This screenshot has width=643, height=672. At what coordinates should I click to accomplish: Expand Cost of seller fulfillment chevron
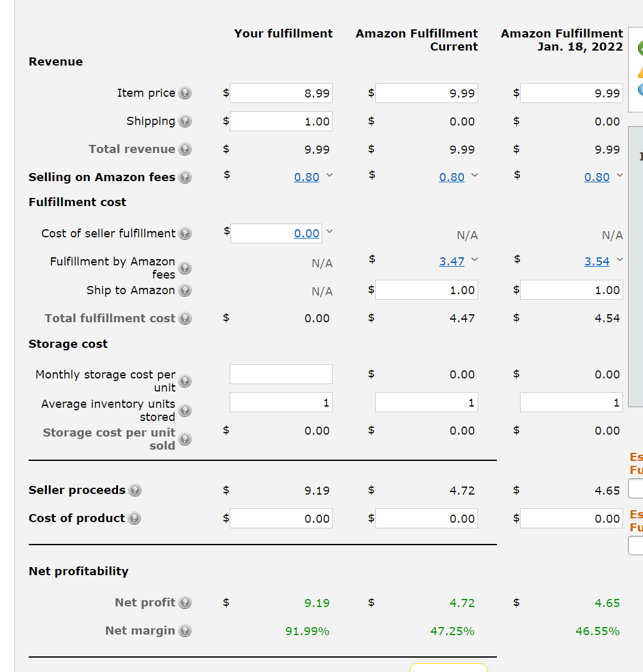point(330,233)
